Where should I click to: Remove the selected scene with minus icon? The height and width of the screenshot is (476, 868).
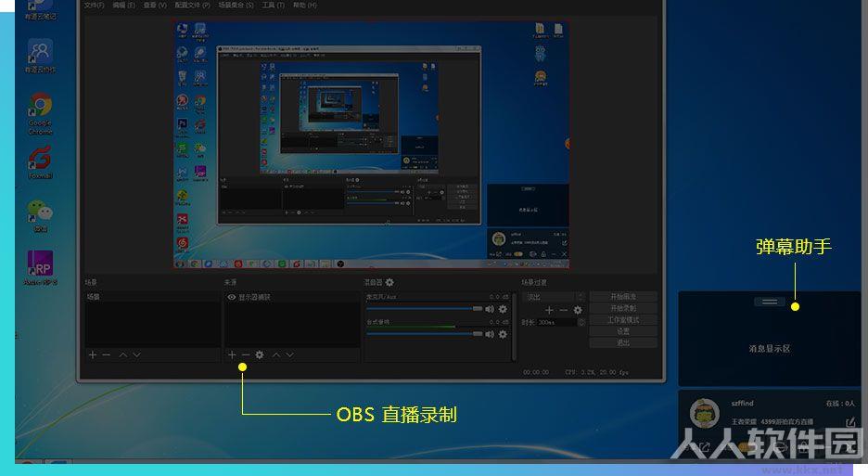pos(107,354)
